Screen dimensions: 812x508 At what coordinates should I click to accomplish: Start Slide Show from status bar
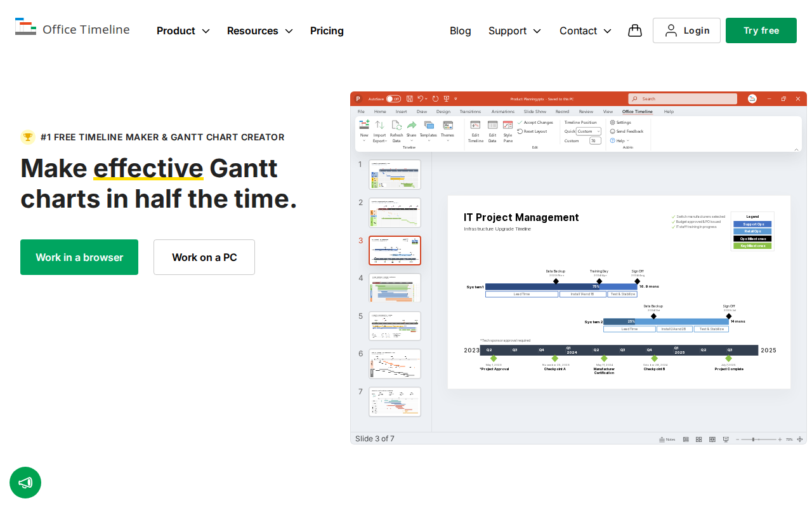[x=726, y=439]
